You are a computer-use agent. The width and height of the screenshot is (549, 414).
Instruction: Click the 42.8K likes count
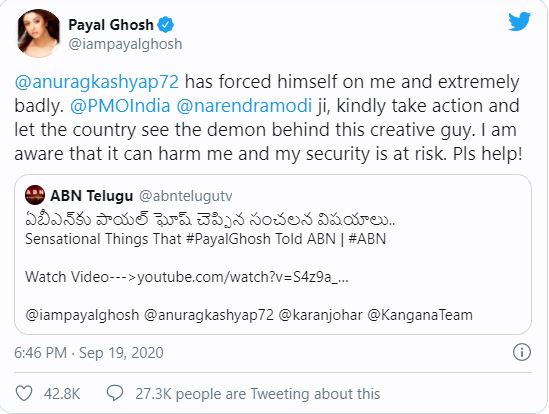pos(62,394)
